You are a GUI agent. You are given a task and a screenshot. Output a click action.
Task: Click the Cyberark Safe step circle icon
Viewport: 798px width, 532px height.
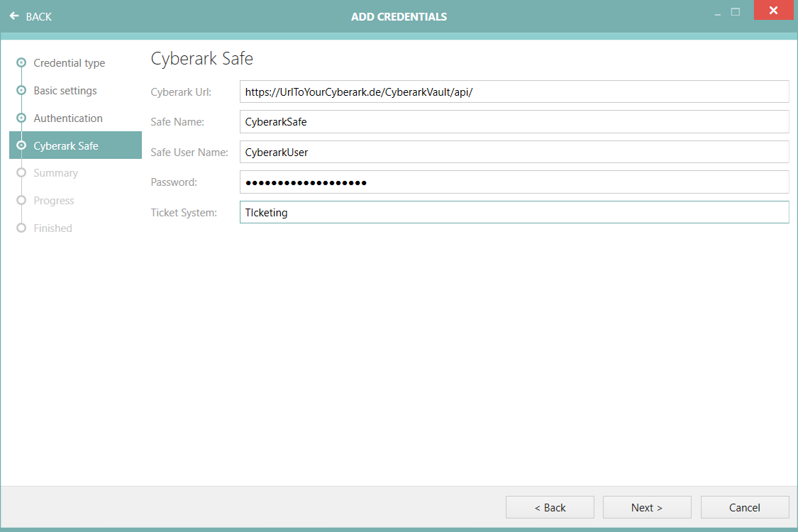(21, 145)
